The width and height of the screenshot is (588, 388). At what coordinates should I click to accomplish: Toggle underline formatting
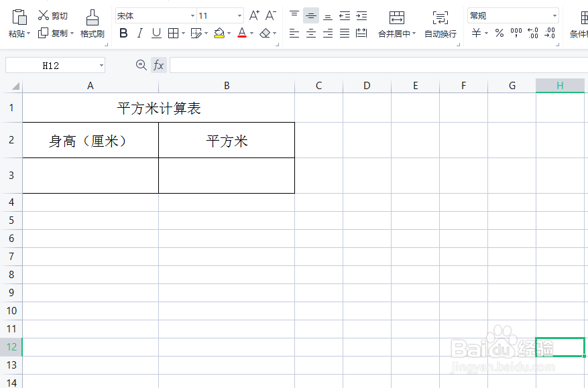[156, 33]
